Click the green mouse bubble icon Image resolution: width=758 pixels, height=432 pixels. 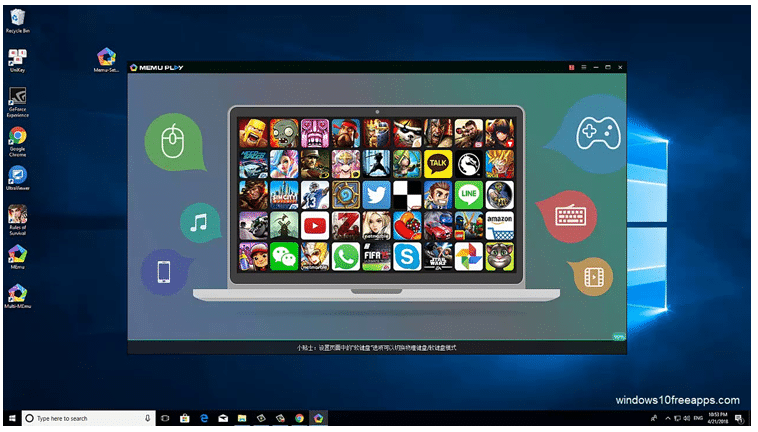pos(174,142)
